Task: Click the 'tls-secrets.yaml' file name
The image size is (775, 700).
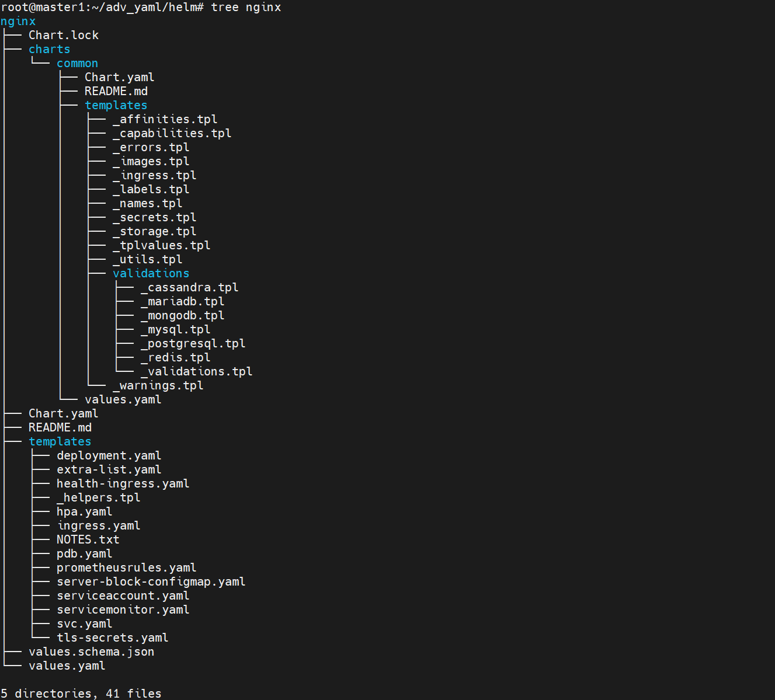Action: tap(112, 638)
